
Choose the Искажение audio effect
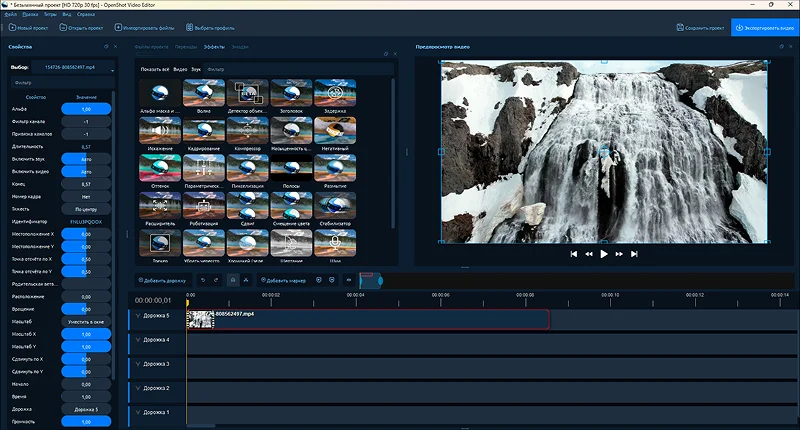click(x=160, y=130)
